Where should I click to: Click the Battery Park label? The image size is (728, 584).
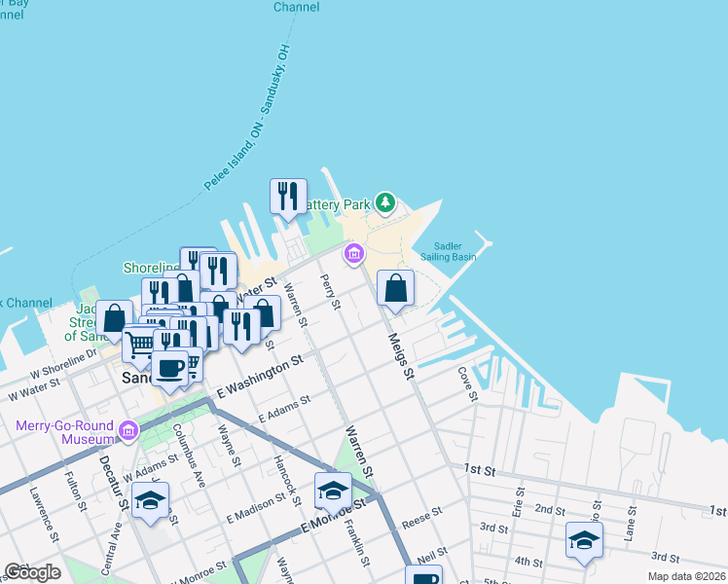click(339, 204)
